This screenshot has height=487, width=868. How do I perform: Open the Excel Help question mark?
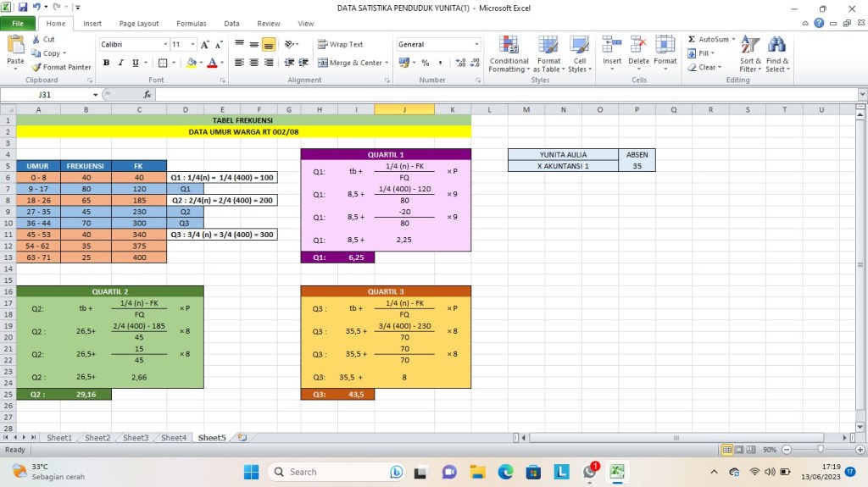pos(819,24)
